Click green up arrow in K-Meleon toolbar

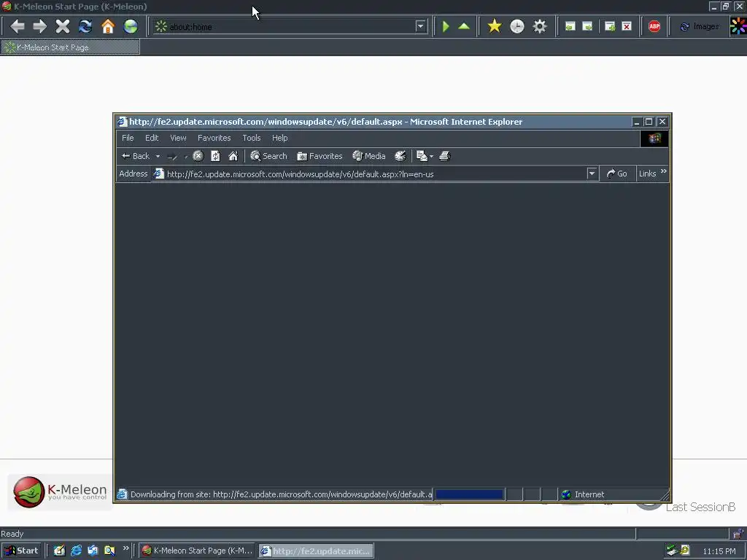click(x=464, y=26)
